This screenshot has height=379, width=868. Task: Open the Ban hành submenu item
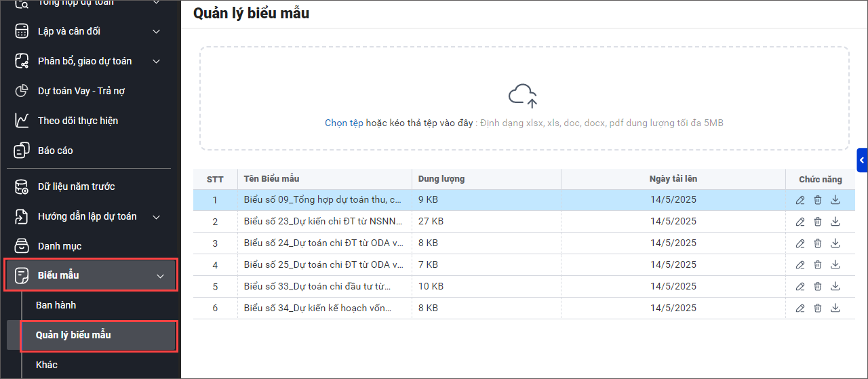pos(56,305)
